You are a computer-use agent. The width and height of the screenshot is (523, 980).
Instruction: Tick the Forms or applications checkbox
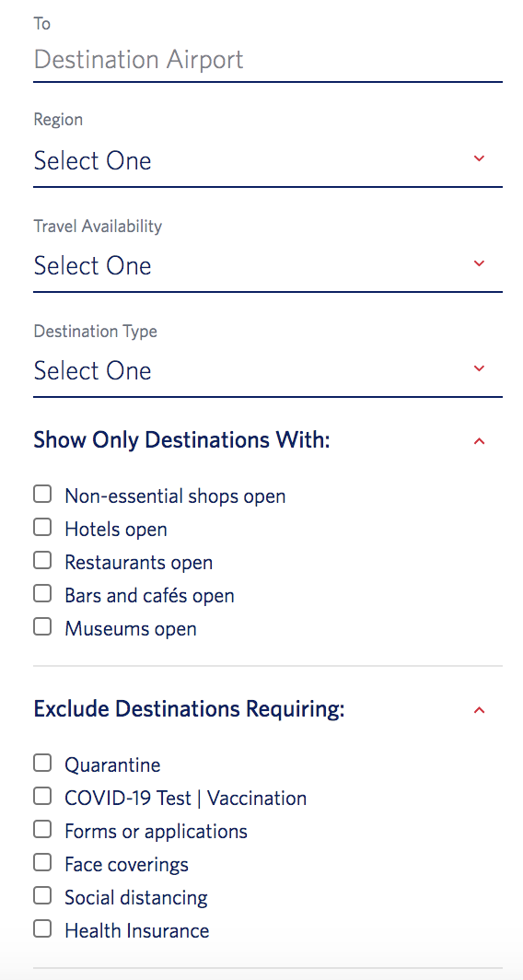[x=42, y=829]
